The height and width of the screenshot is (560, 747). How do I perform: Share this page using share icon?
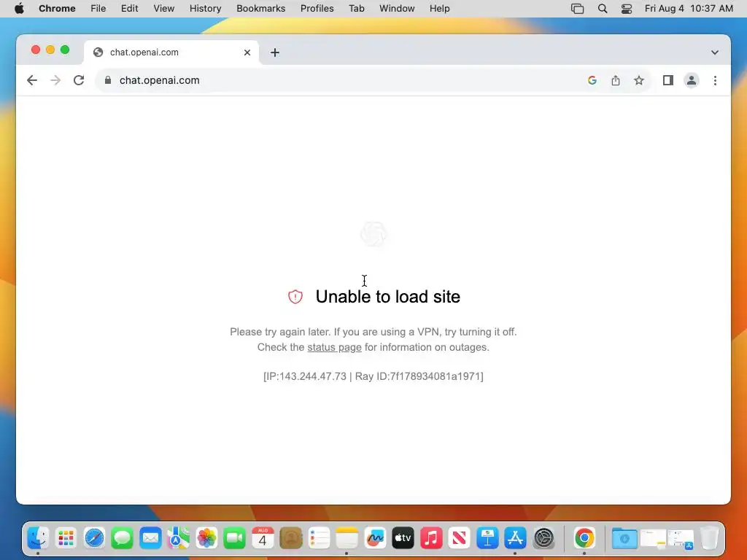pyautogui.click(x=616, y=80)
